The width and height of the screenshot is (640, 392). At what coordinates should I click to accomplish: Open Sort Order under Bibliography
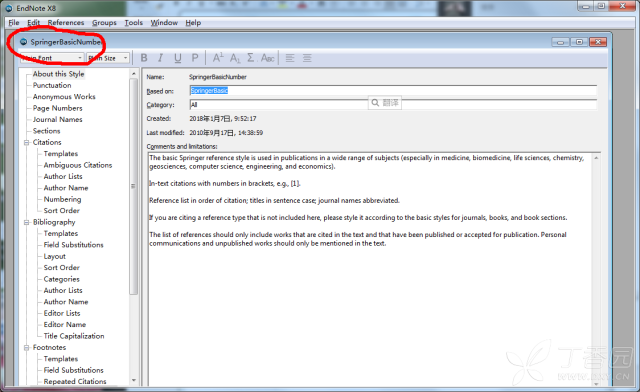62,268
